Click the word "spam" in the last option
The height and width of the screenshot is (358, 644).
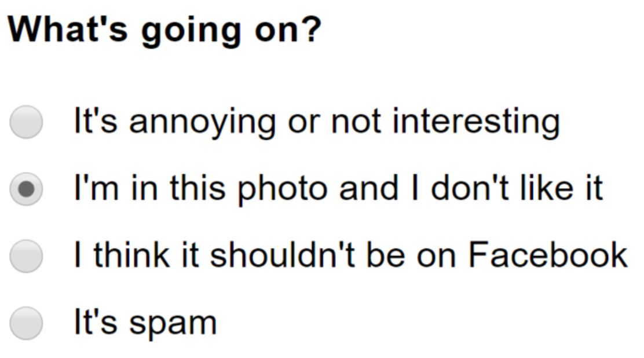pyautogui.click(x=173, y=323)
